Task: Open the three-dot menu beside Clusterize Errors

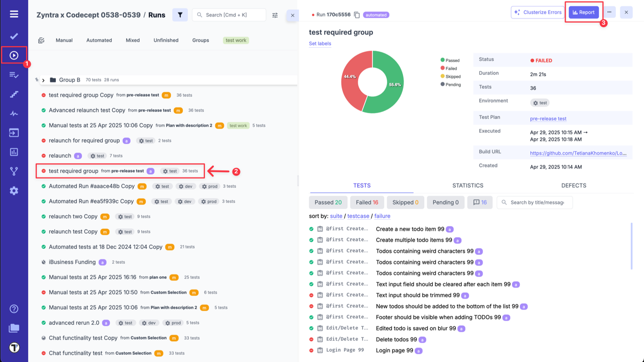Action: (609, 12)
